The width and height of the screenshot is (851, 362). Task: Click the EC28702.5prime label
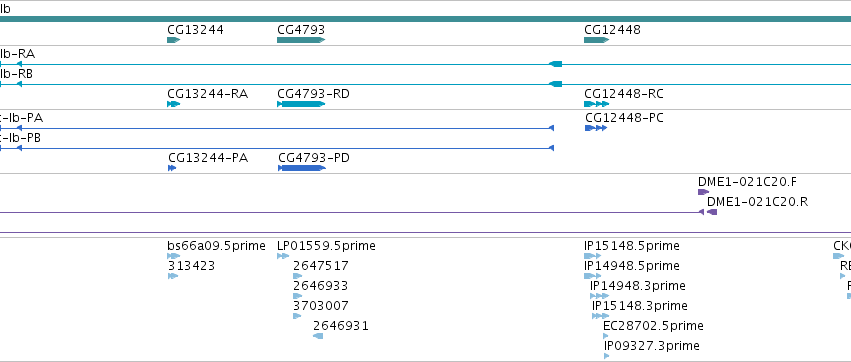(653, 326)
